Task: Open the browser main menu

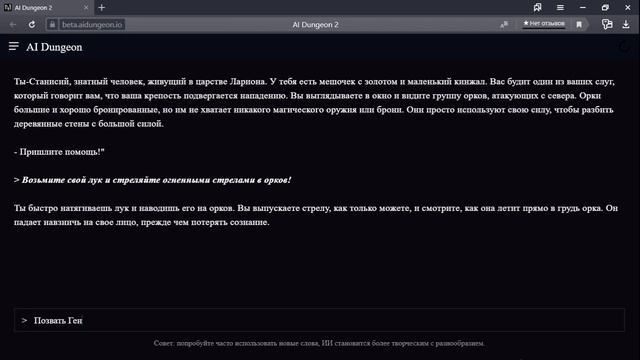Action: click(560, 7)
